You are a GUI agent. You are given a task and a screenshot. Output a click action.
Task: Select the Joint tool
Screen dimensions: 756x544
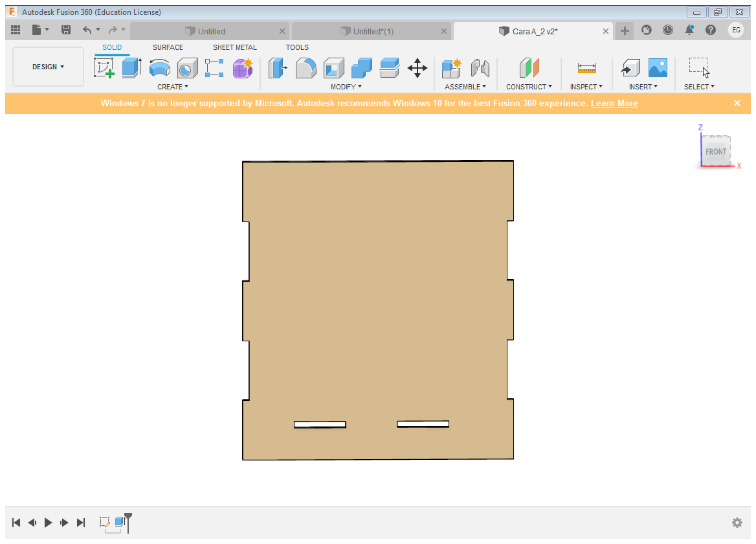[x=480, y=68]
